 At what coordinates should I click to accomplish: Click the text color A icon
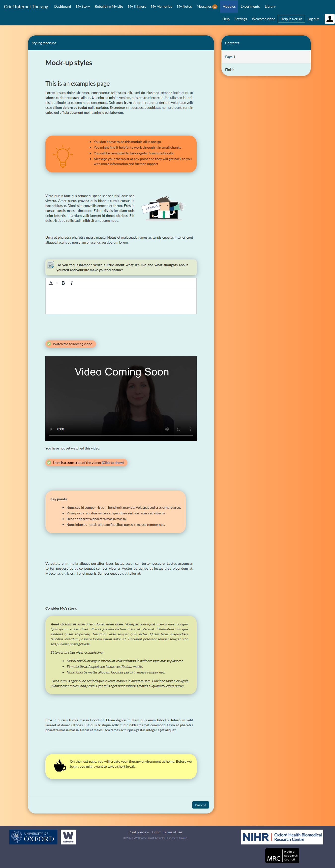tap(51, 283)
